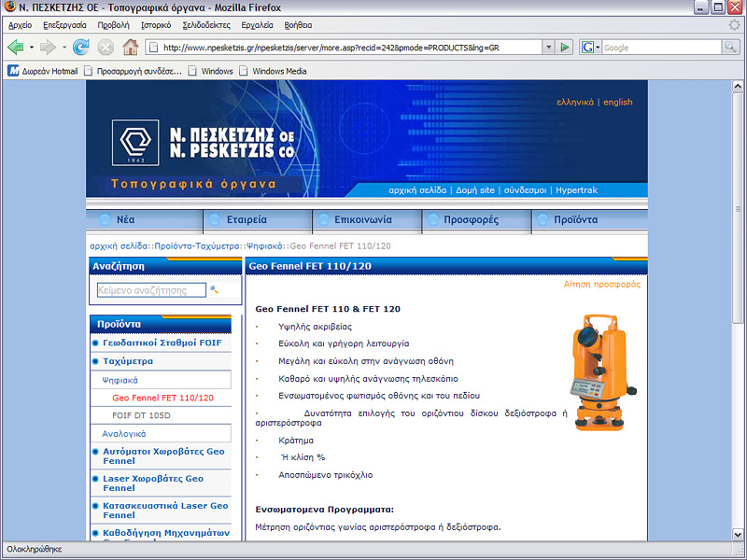Switch site language to ελληνικά
747x560 pixels.
tap(575, 102)
